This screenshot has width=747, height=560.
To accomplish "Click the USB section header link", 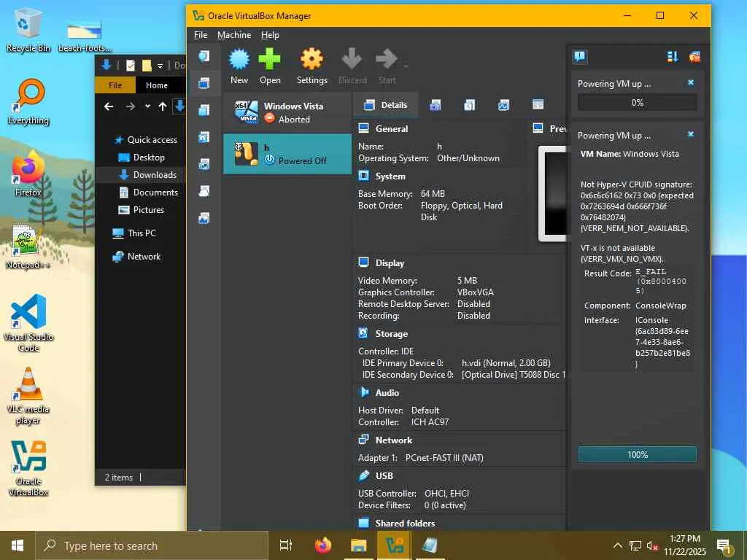I will [384, 475].
